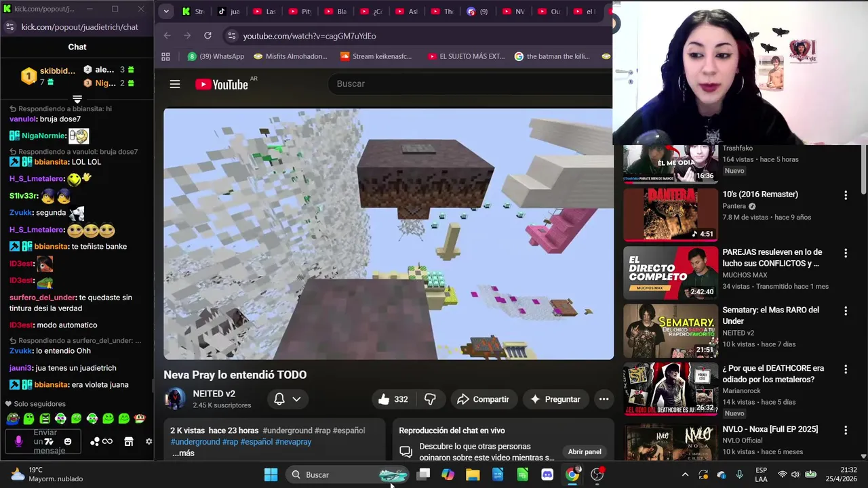The image size is (868, 488).
Task: Switch to the 'Bla' YouTube tab
Action: pyautogui.click(x=336, y=12)
